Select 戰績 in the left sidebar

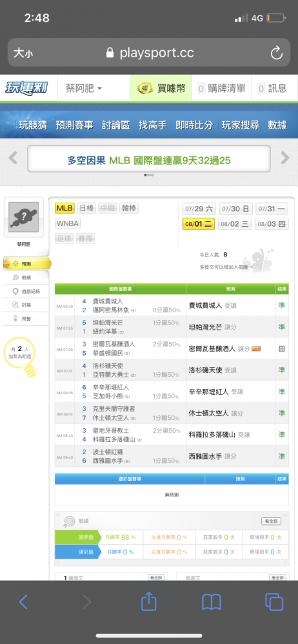26,278
